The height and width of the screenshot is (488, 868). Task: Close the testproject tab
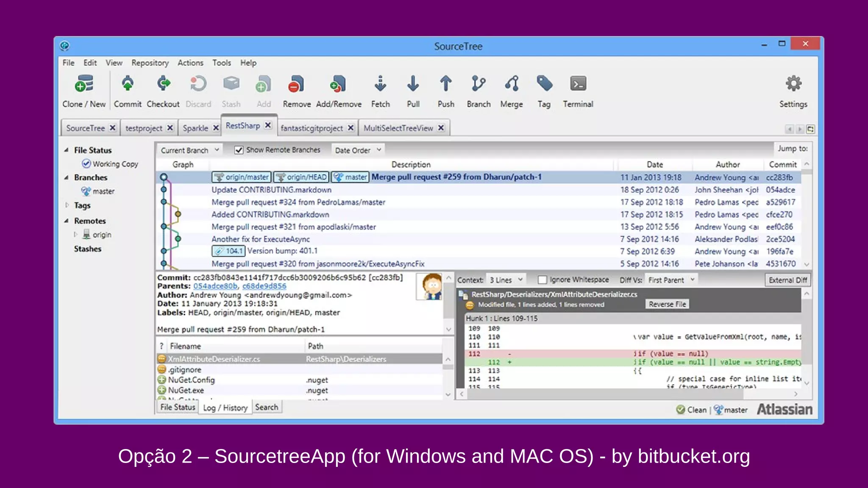click(x=170, y=128)
